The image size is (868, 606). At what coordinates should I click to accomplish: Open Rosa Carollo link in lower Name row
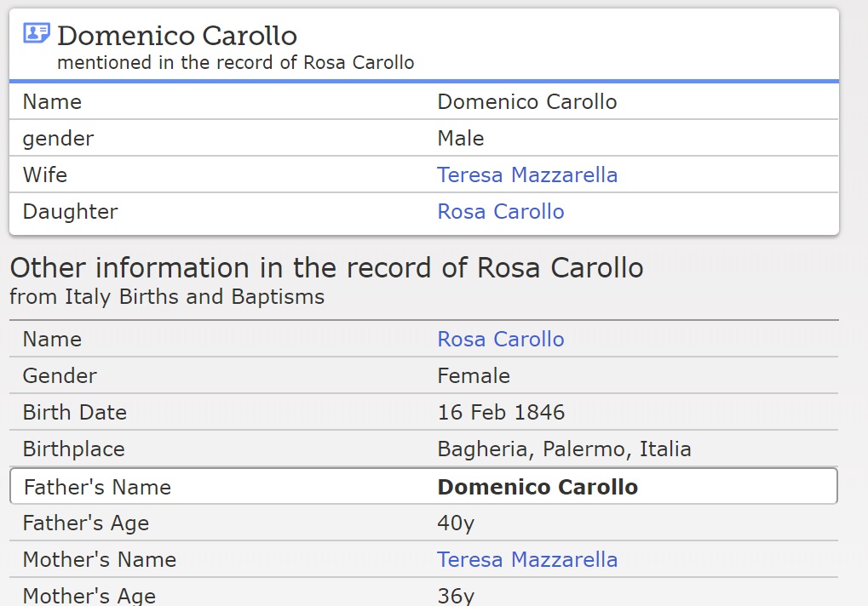(500, 340)
